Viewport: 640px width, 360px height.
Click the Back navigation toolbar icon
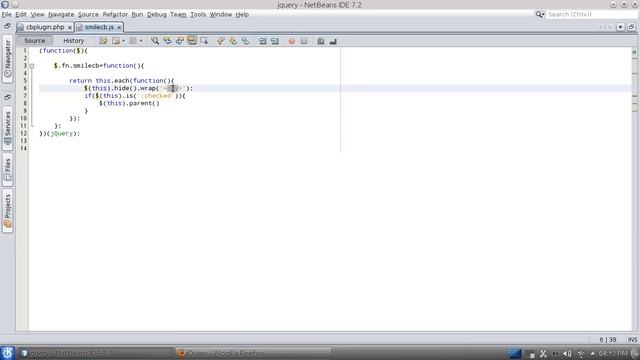(x=116, y=41)
